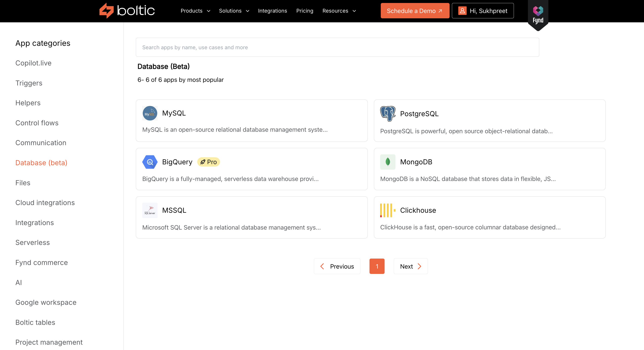Expand the Solutions dropdown menu
Screen dimensions: 644x350
234,11
